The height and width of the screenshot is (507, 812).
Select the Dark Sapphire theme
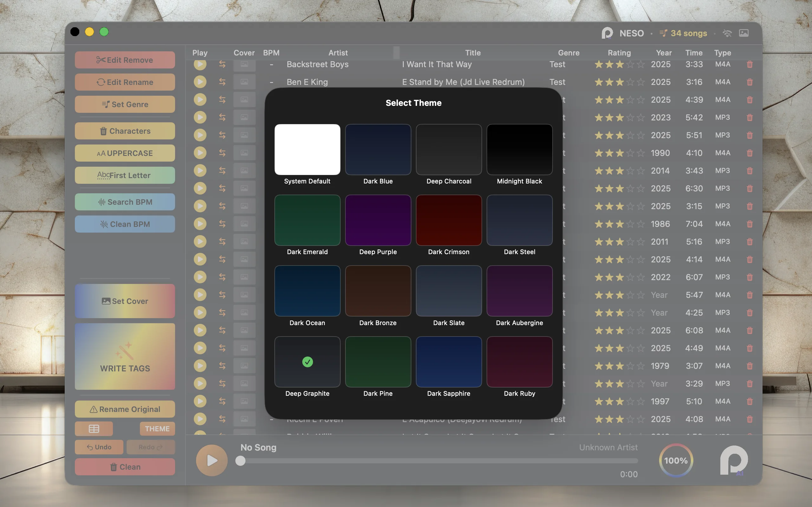point(449,362)
